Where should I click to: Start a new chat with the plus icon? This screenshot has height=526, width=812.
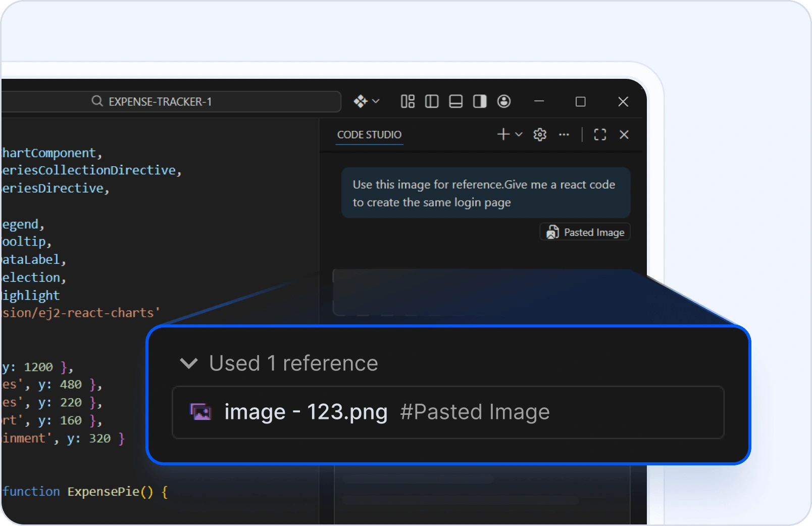coord(503,134)
